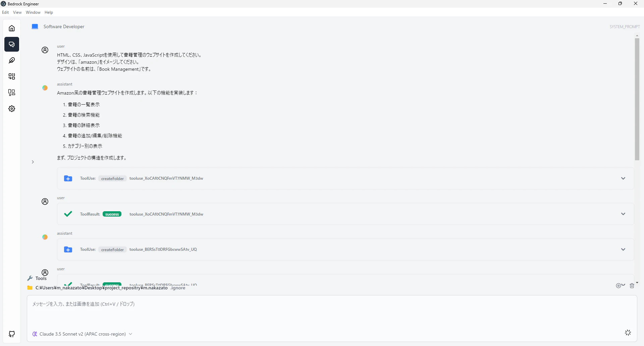This screenshot has width=644, height=346.
Task: Expand the ToolUse BERSsT0DRFGbcwwSA1v_UQ chevron
Action: pyautogui.click(x=623, y=249)
